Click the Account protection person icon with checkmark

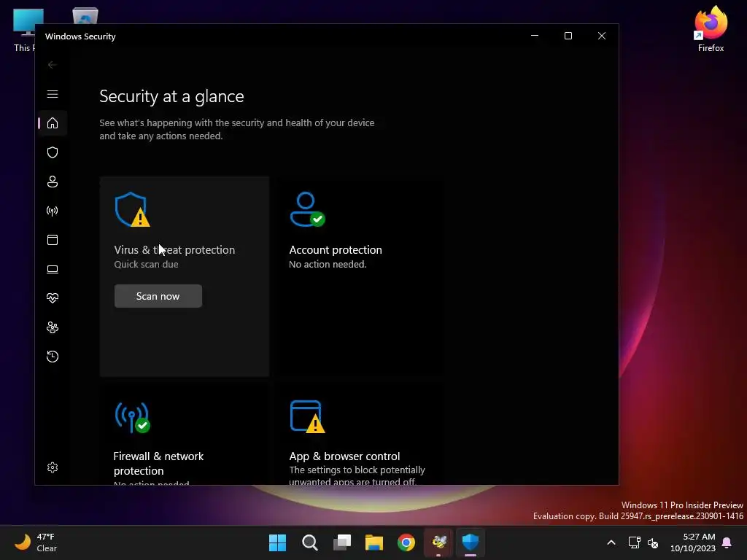coord(307,209)
